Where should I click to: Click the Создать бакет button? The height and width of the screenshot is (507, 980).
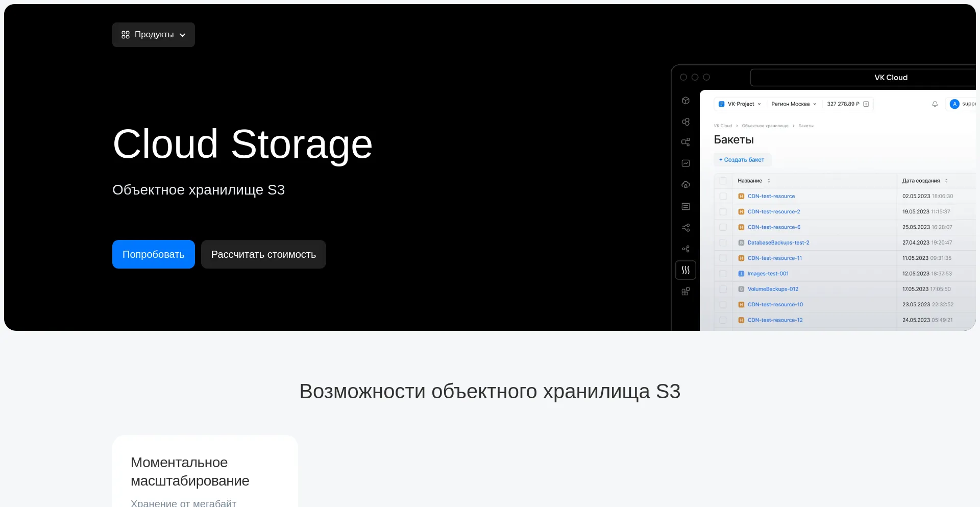coord(742,160)
